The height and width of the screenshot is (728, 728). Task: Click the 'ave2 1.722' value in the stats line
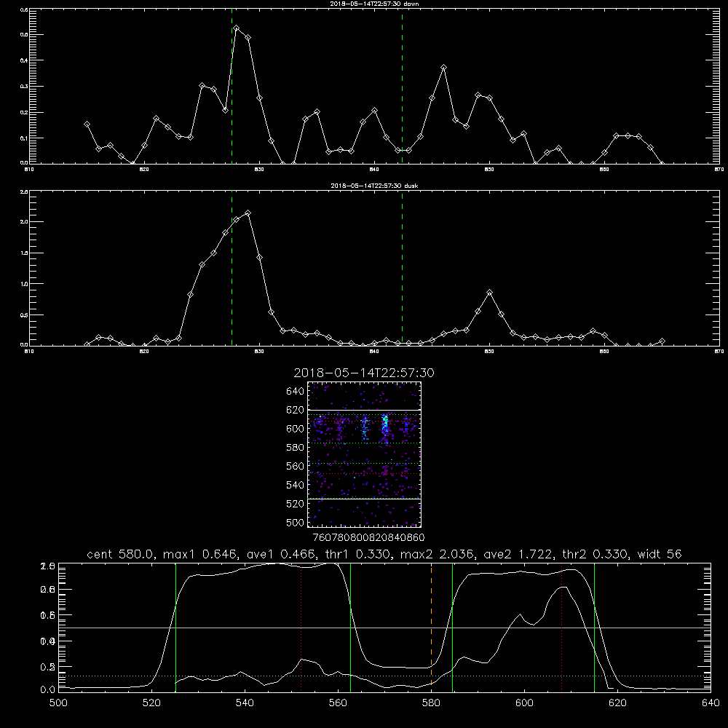click(x=520, y=554)
